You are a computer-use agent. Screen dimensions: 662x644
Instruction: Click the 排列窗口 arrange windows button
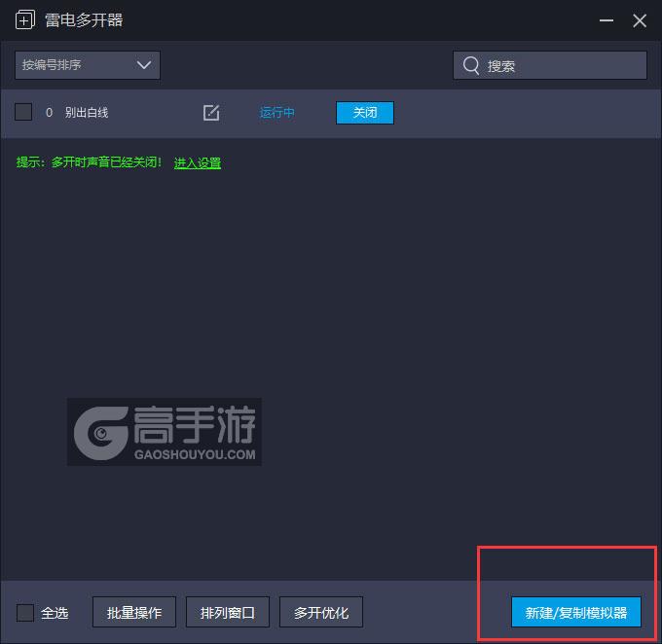click(228, 612)
